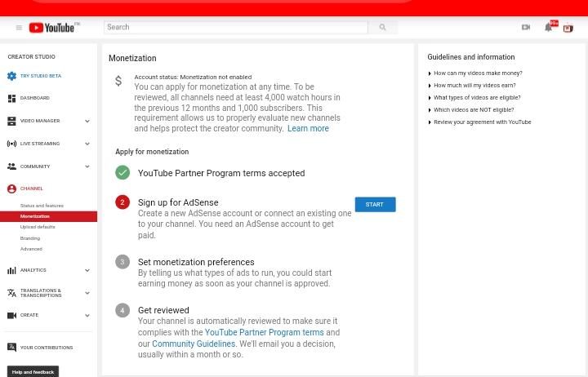Click 'Account status: Monetization not enabled' text
The image size is (588, 377).
coord(193,78)
